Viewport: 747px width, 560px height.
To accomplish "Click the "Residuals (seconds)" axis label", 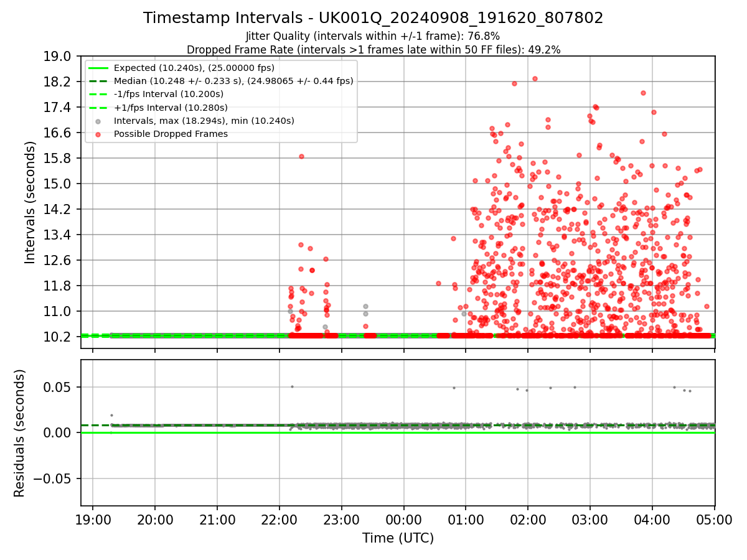I will click(20, 433).
